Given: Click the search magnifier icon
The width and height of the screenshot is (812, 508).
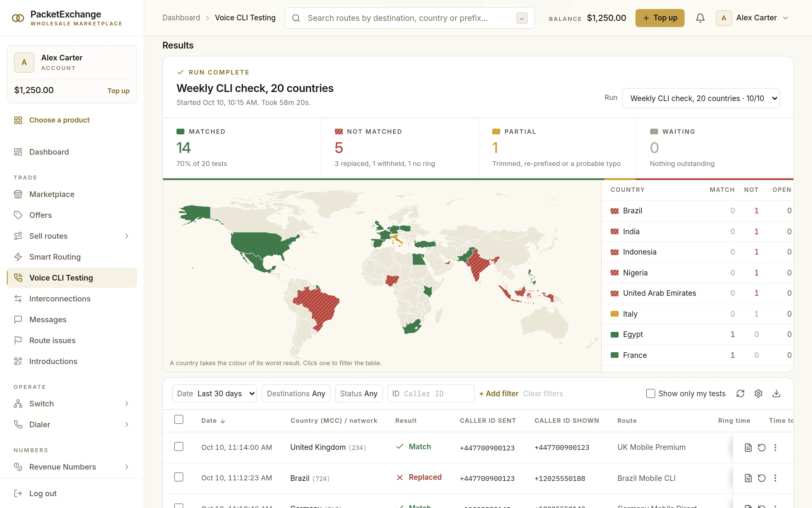Looking at the screenshot, I should (296, 18).
